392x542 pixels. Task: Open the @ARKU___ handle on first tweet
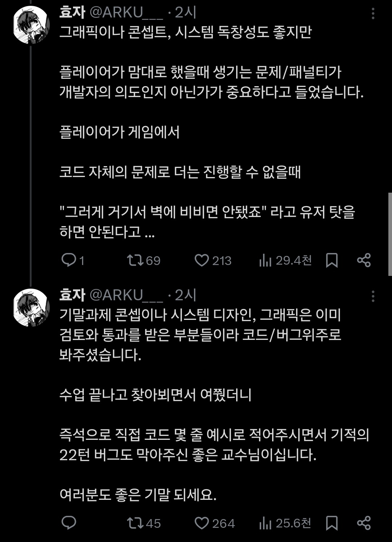[126, 13]
